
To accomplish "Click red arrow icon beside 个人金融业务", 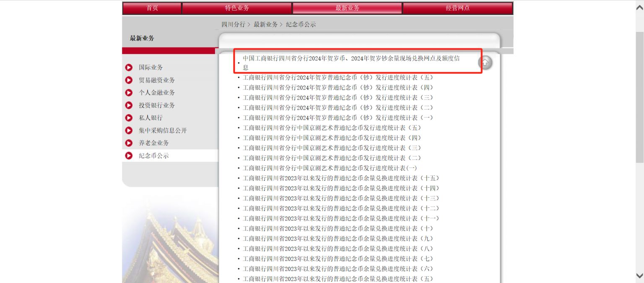I will 129,93.
